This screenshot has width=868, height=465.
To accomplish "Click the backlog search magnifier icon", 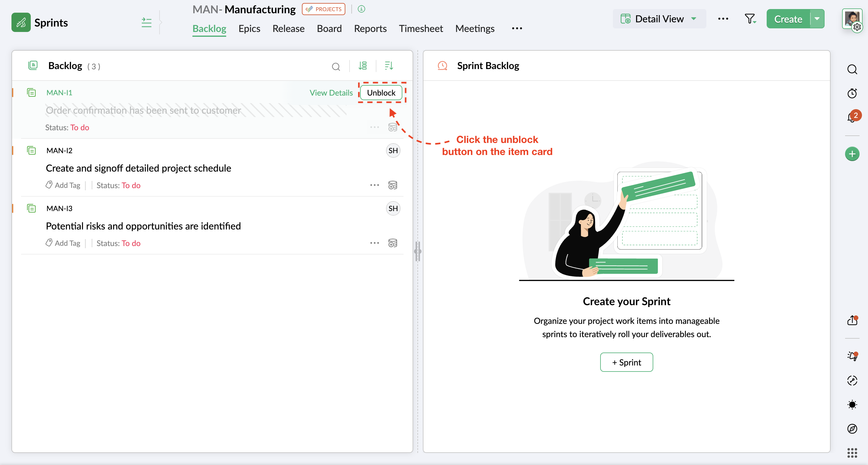I will point(336,66).
